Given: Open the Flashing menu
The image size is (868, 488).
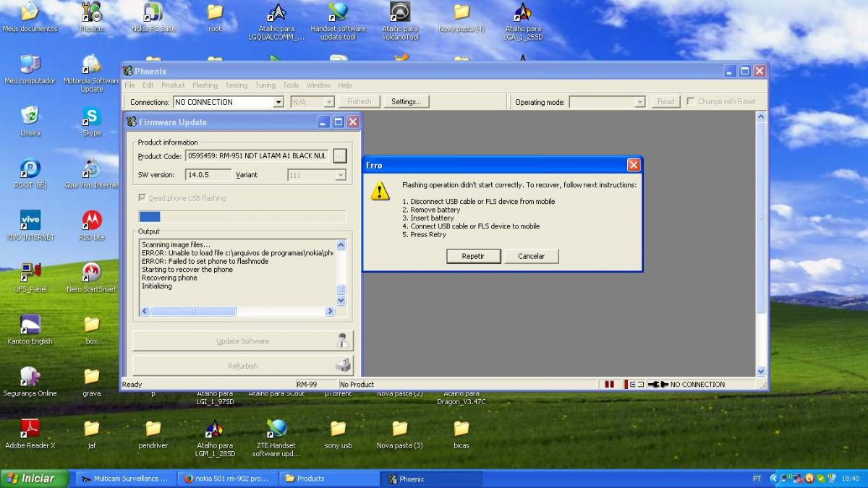Looking at the screenshot, I should pyautogui.click(x=205, y=85).
